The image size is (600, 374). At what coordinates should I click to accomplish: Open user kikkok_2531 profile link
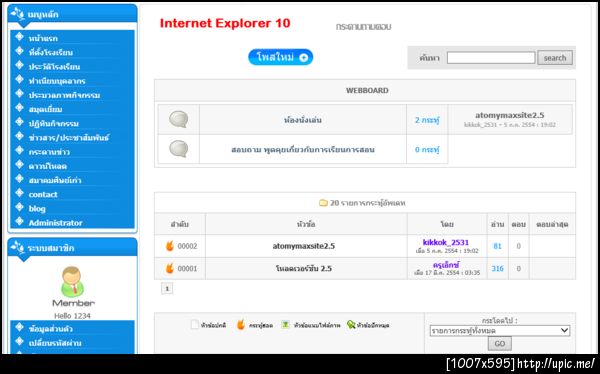[446, 242]
